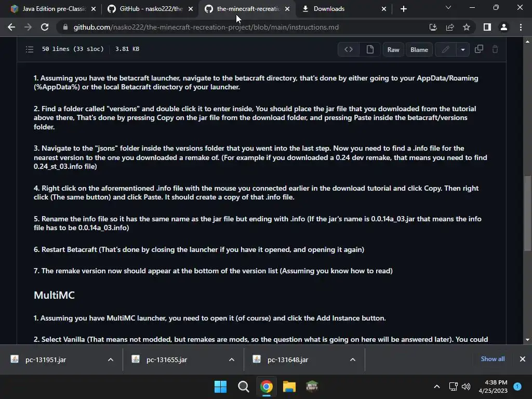Open the Blame view
532x399 pixels.
(x=419, y=49)
